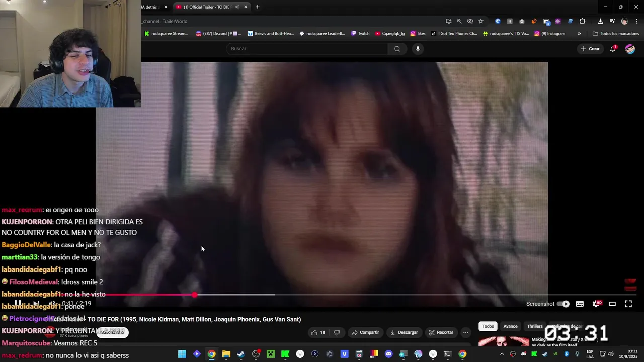Viewport: 644px width, 362px height.
Task: Open a new browser tab
Action: [x=257, y=7]
